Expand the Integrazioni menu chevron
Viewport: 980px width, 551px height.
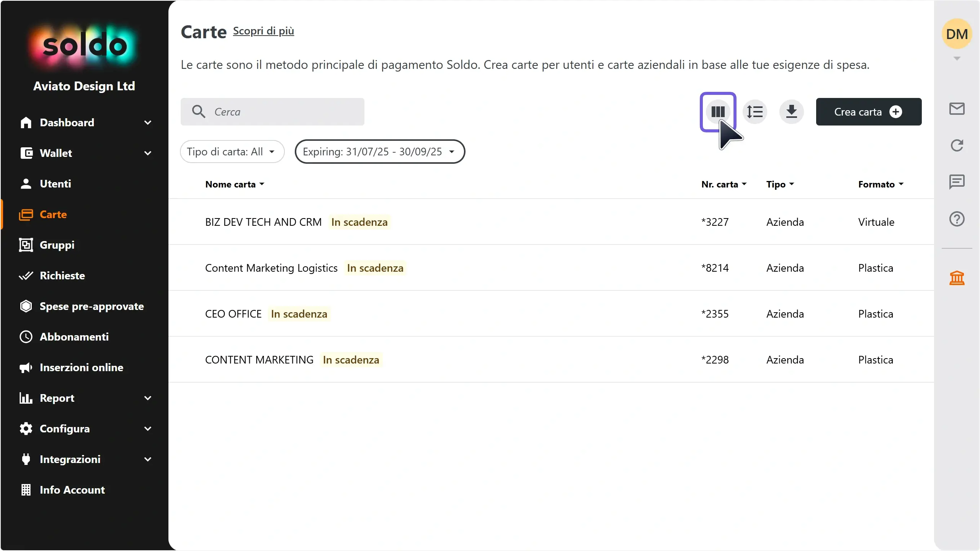[148, 459]
